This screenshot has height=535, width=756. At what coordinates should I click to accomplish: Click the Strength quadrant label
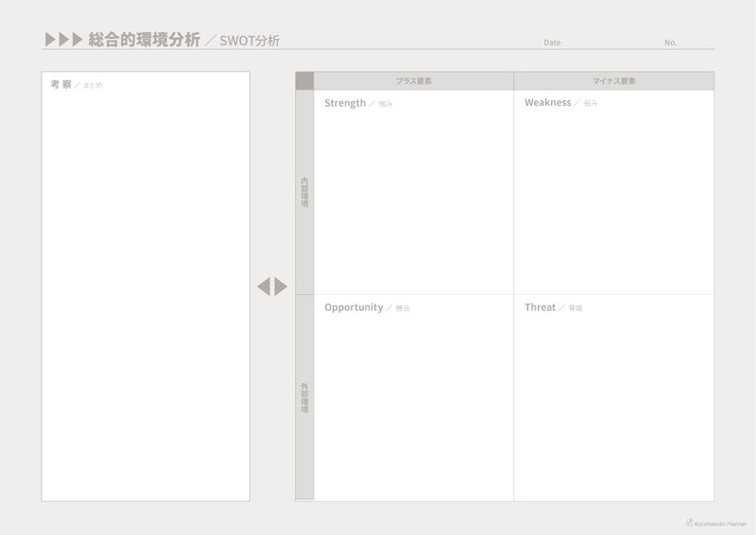(345, 103)
